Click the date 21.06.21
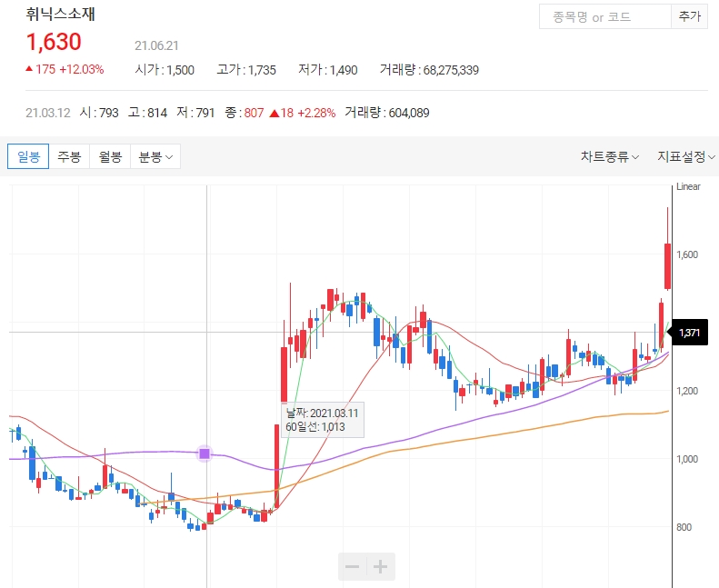The image size is (719, 588). click(x=156, y=45)
